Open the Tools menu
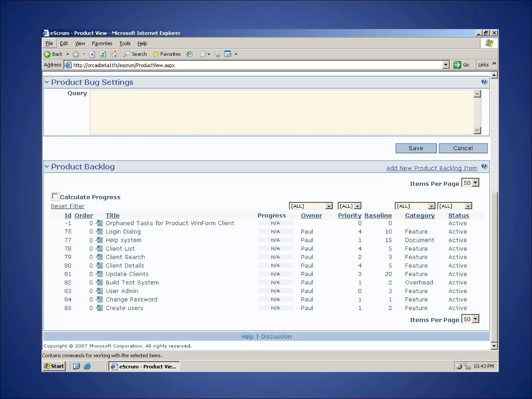Screen dimensions: 532x399 (125, 43)
